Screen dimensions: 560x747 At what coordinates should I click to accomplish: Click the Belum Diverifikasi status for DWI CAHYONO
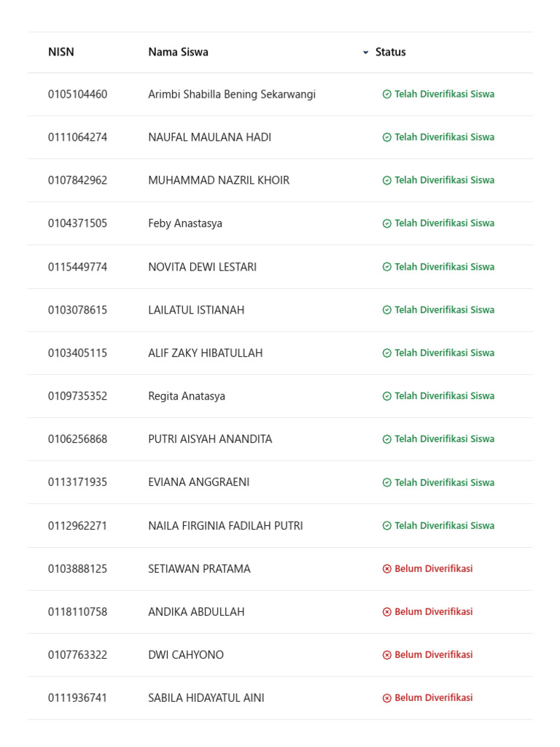(427, 654)
